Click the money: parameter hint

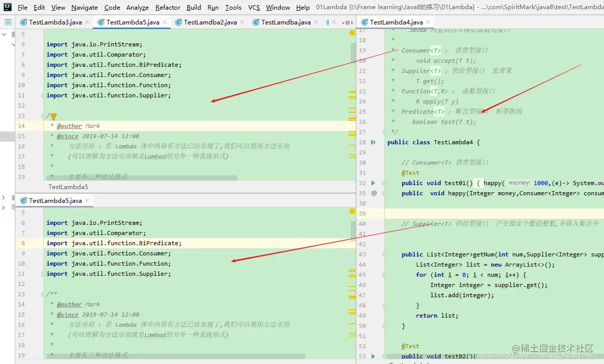[519, 183]
